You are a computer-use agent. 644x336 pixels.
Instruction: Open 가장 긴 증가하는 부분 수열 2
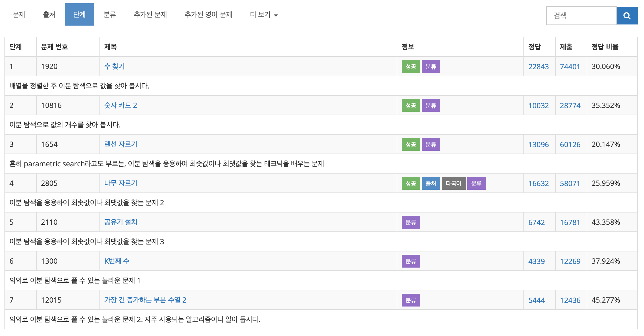pyautogui.click(x=145, y=300)
